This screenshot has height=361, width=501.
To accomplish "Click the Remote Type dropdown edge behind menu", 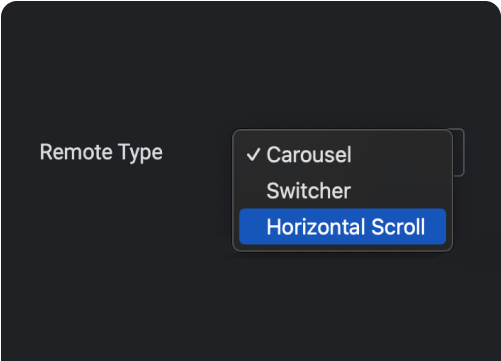I will 459,152.
